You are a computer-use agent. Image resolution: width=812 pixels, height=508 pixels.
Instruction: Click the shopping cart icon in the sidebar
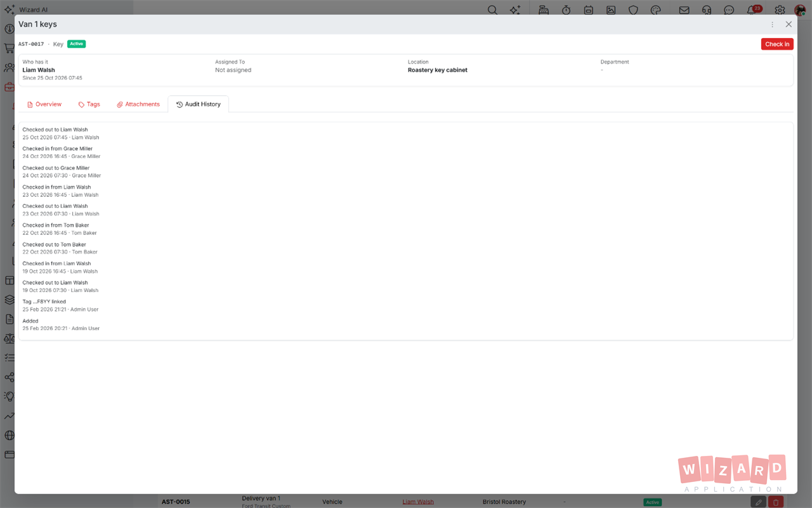point(10,48)
